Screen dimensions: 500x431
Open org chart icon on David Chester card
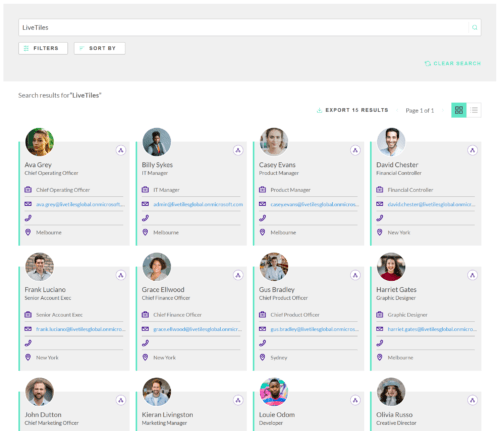tap(472, 150)
